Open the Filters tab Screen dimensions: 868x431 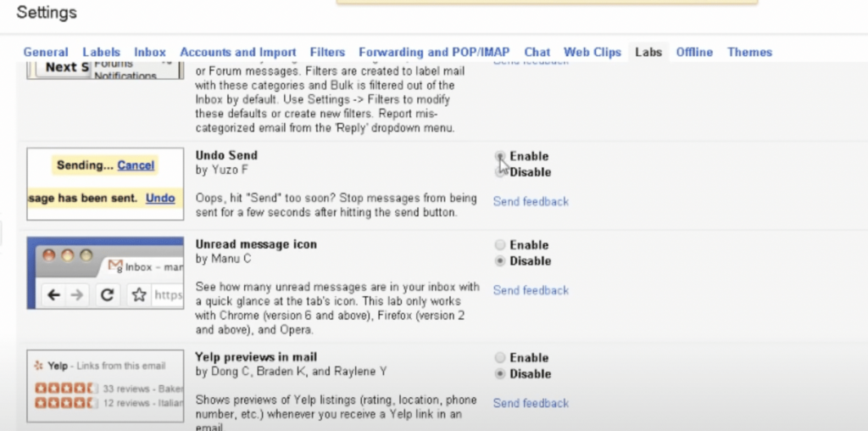(327, 52)
